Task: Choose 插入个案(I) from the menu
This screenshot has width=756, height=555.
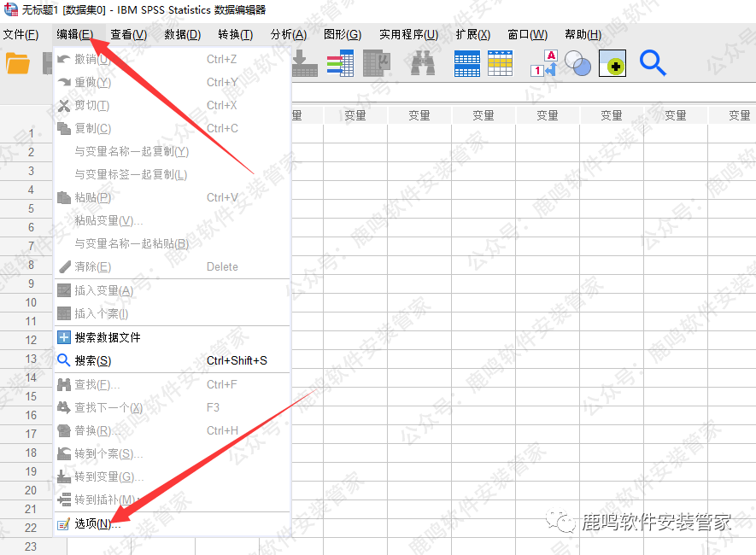Action: (x=172, y=313)
